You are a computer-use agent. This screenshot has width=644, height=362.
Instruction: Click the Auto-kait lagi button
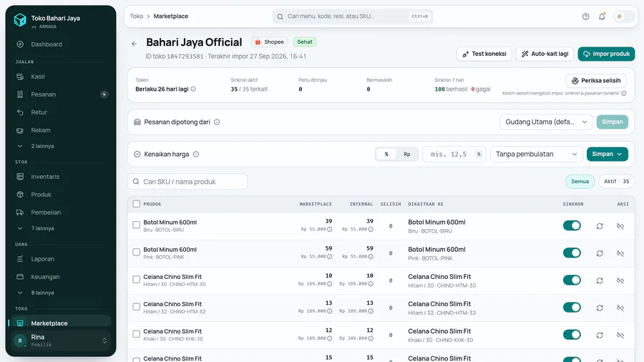tap(545, 54)
